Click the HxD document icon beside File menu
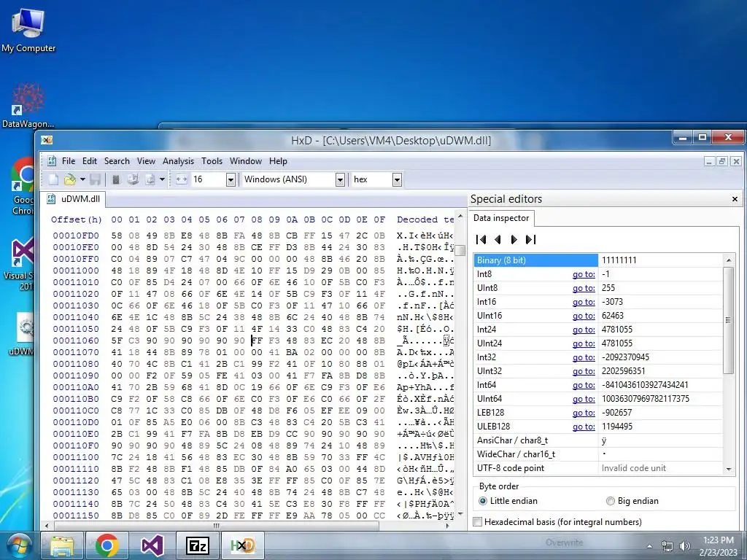 [52, 161]
